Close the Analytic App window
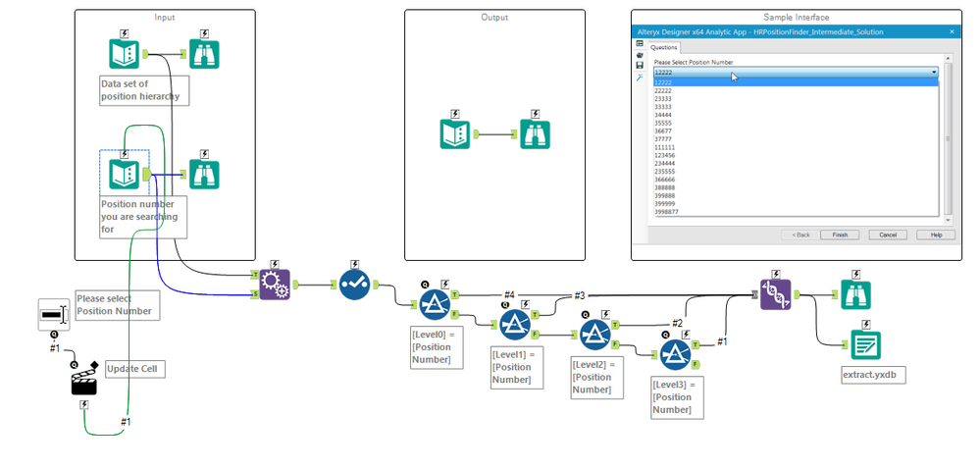Screen dimensions: 980x469 pos(952,31)
